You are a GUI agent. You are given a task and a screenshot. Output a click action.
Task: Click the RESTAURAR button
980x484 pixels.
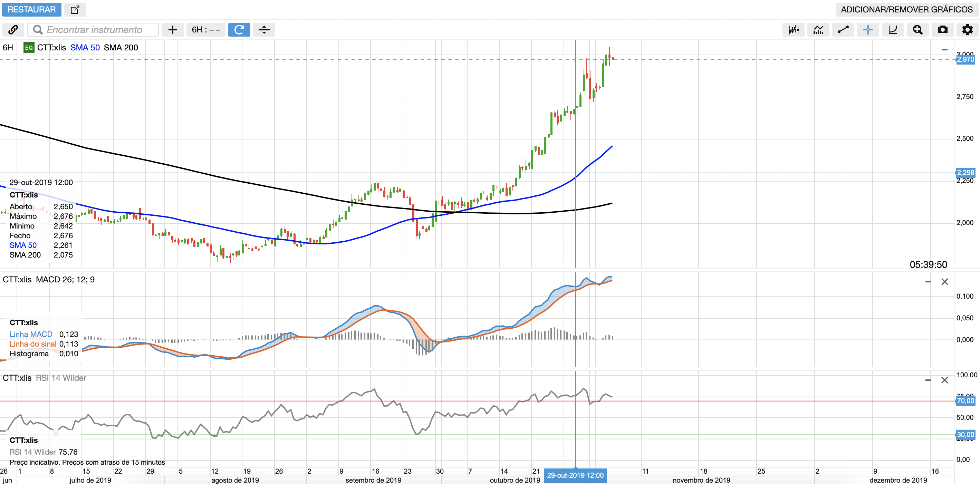point(31,10)
